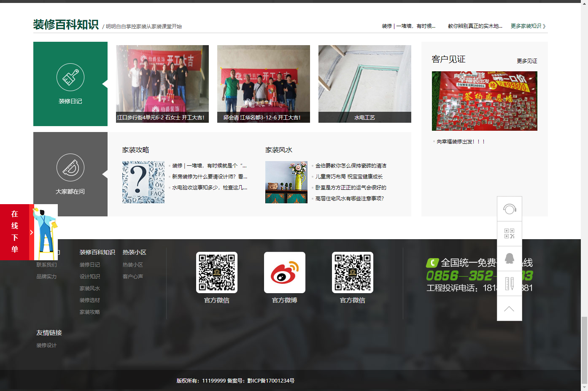The image size is (588, 391).
Task: Open the 客户见证 red signing wall image
Action: tap(485, 101)
